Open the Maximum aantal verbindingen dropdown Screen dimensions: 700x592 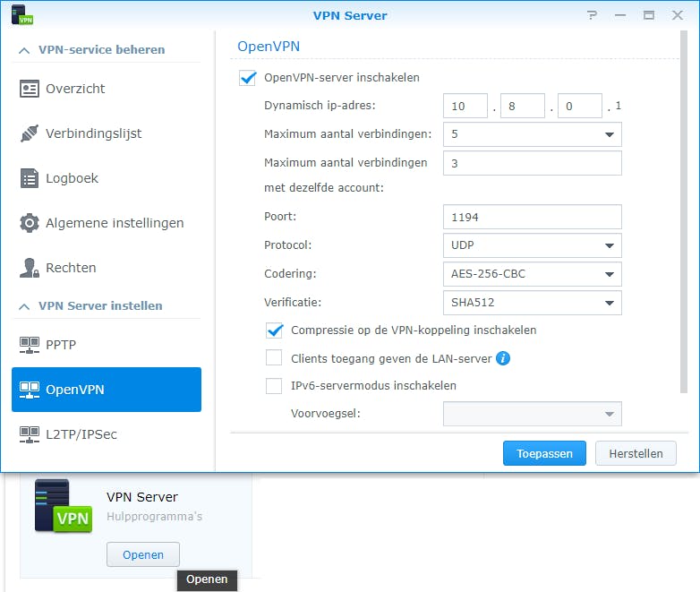click(532, 134)
